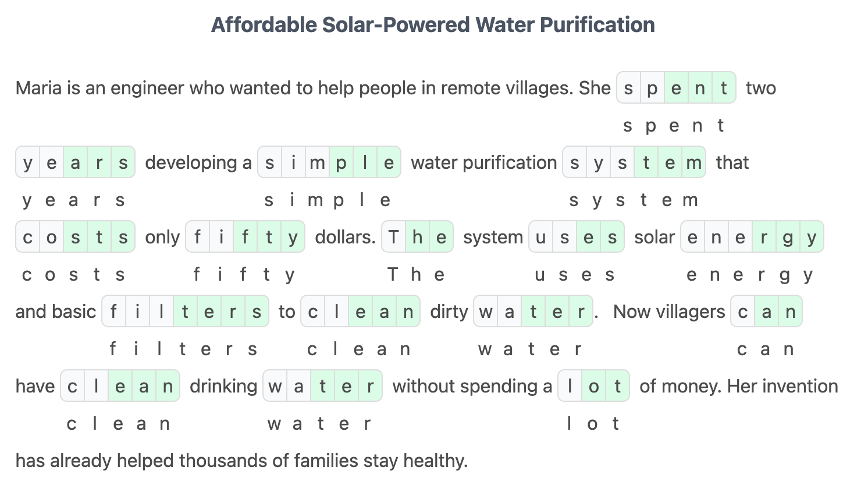Focus the final 'm' box of 'system' blank
The image size is (868, 488).
693,162
